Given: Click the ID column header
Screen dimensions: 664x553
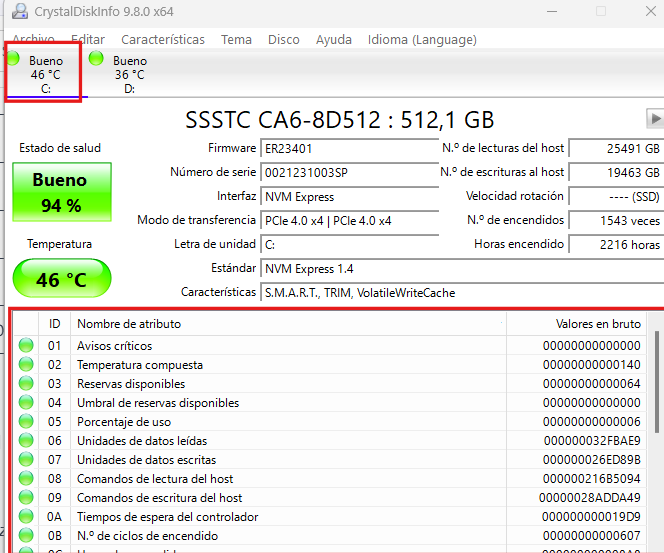Looking at the screenshot, I should [x=55, y=324].
